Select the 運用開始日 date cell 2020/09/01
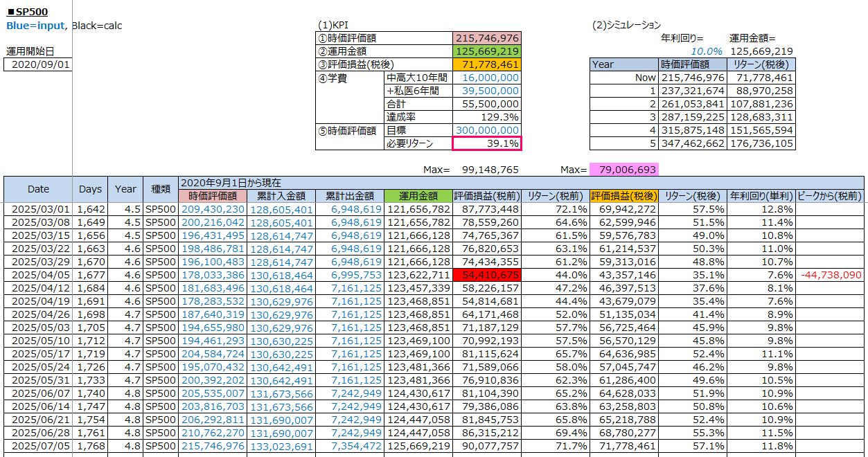The height and width of the screenshot is (457, 868). (38, 64)
